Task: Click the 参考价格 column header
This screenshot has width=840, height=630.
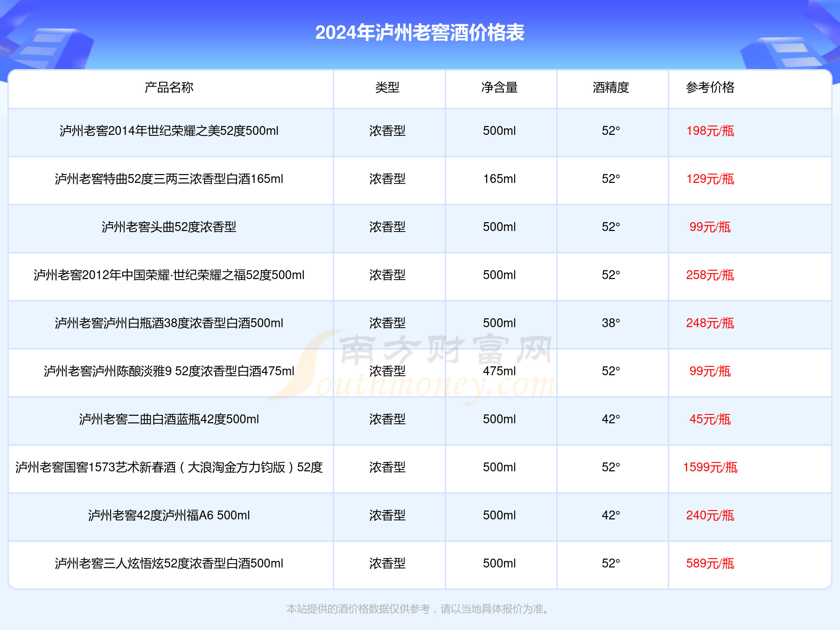Action: coord(710,87)
